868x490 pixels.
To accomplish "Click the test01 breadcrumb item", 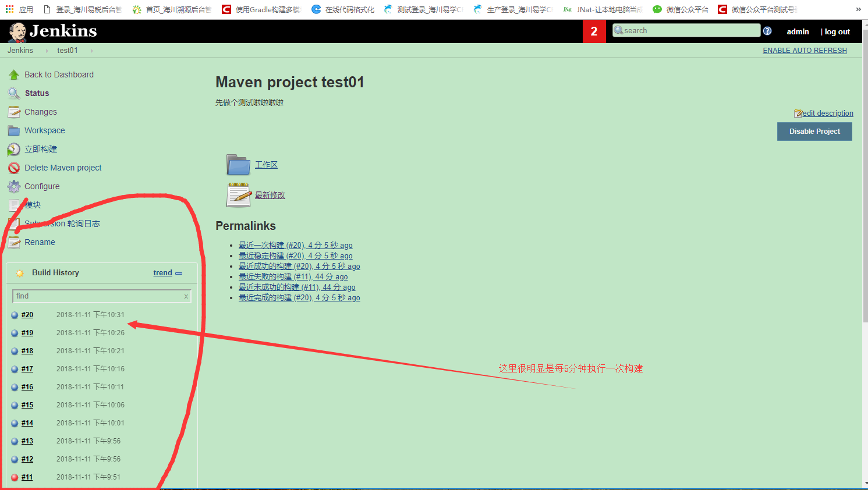I will click(x=68, y=51).
